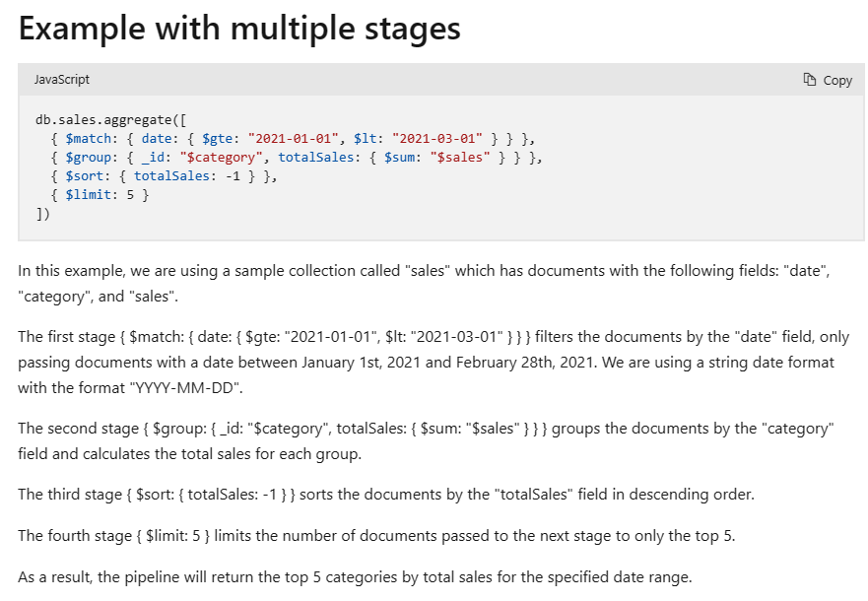Click the JavaScript label on the code block header
Image resolution: width=868 pixels, height=601 pixels.
[x=63, y=79]
